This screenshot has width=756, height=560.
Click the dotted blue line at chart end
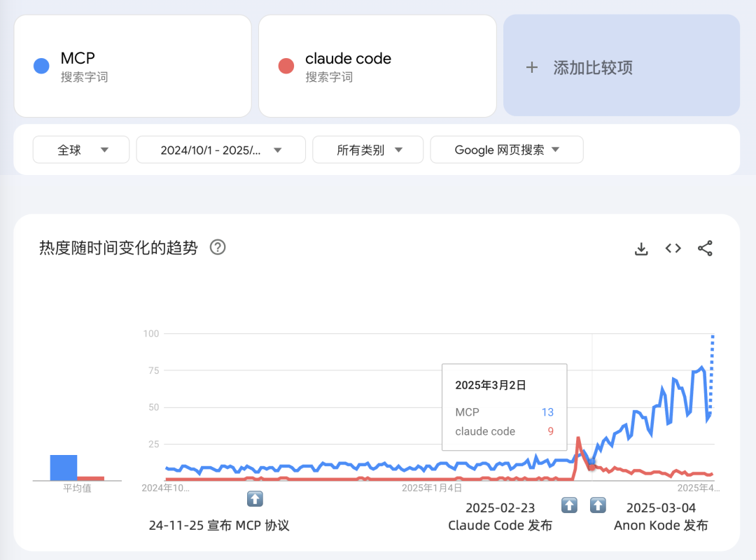[713, 371]
